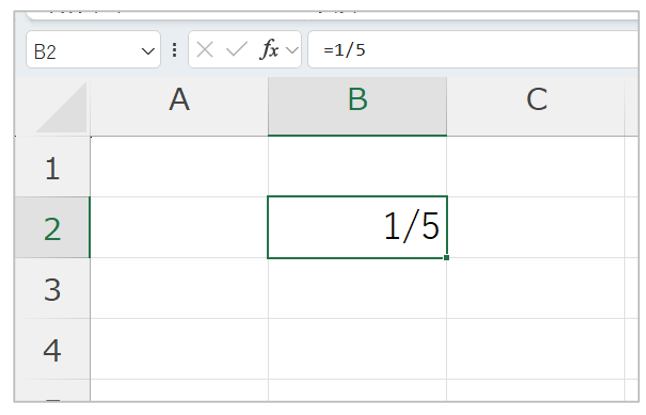Click cell B2 displaying 1/5
This screenshot has width=646, height=415.
pyautogui.click(x=357, y=227)
